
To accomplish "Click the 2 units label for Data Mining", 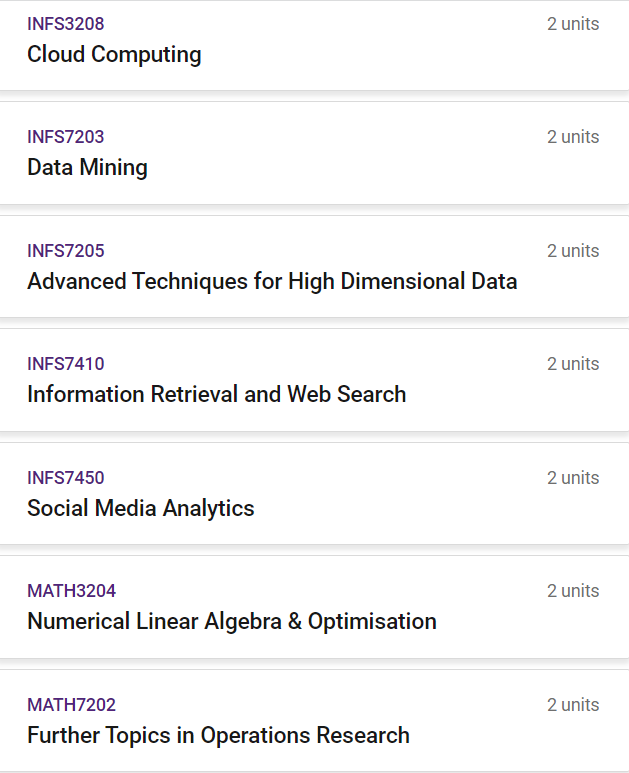I will (573, 137).
